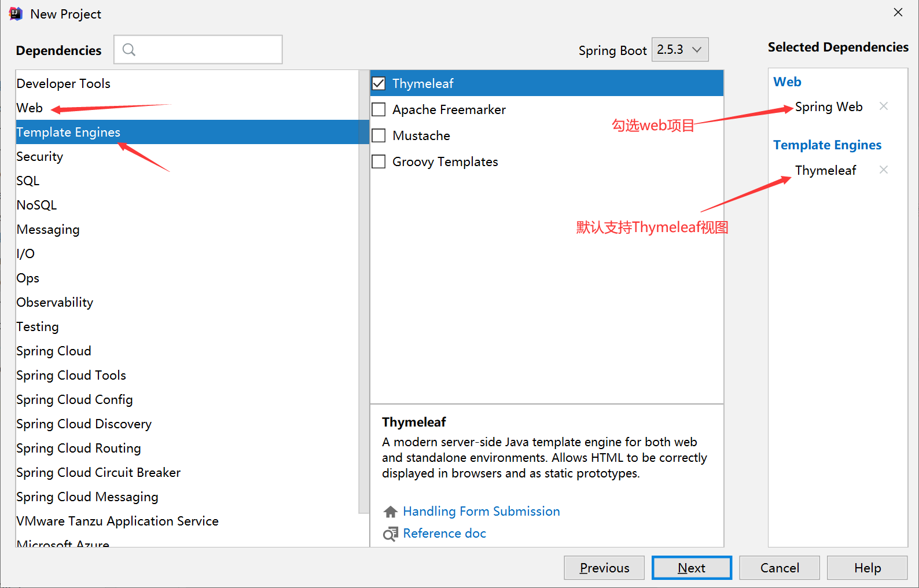Image resolution: width=919 pixels, height=588 pixels.
Task: Select the Observability category
Action: (188, 302)
